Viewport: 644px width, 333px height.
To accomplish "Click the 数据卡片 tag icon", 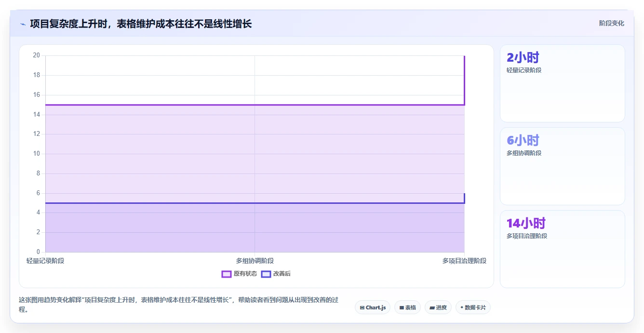I will 462,307.
